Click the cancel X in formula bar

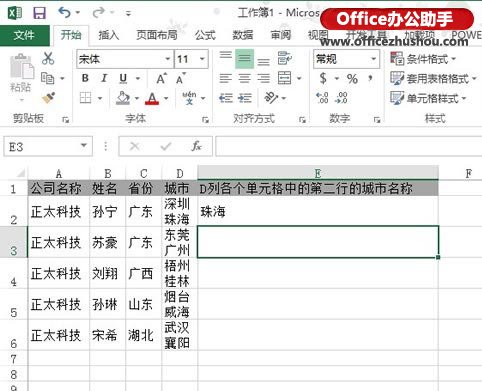point(135,146)
